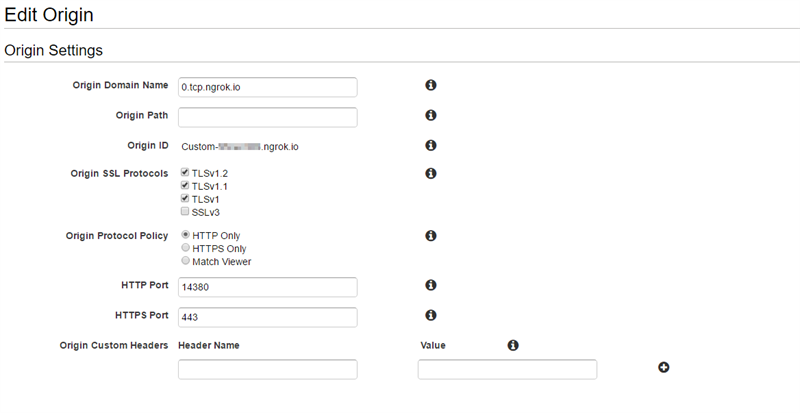
Task: Show help for Origin ID
Action: point(431,145)
